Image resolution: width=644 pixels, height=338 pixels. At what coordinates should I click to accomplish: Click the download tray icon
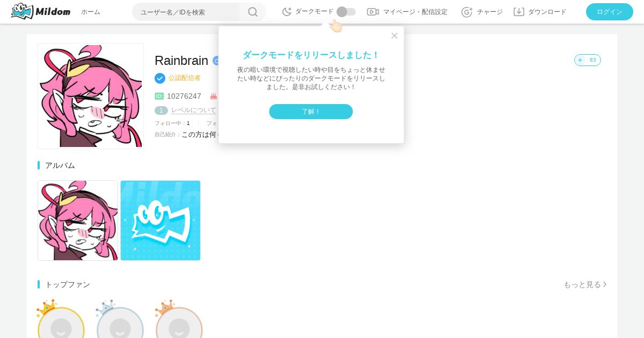pyautogui.click(x=519, y=12)
